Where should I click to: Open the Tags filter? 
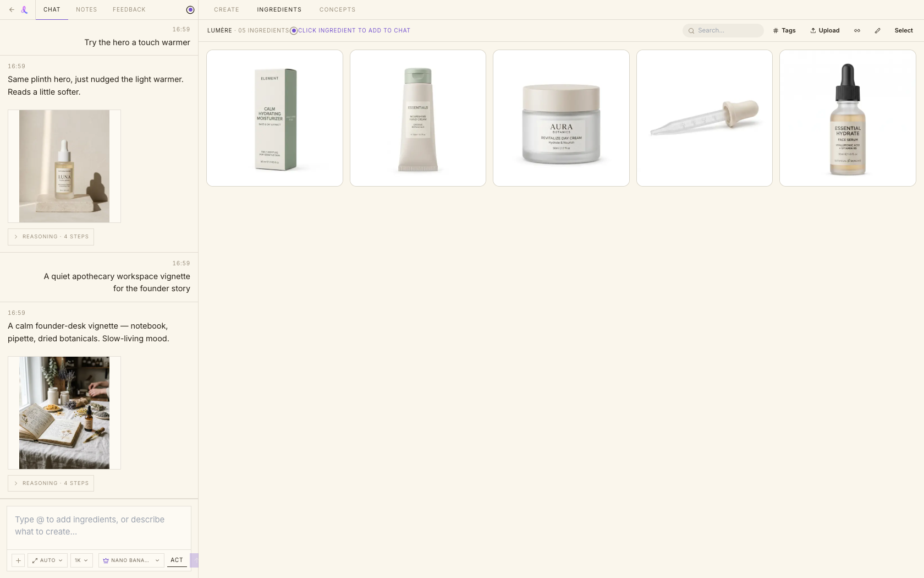click(x=784, y=31)
